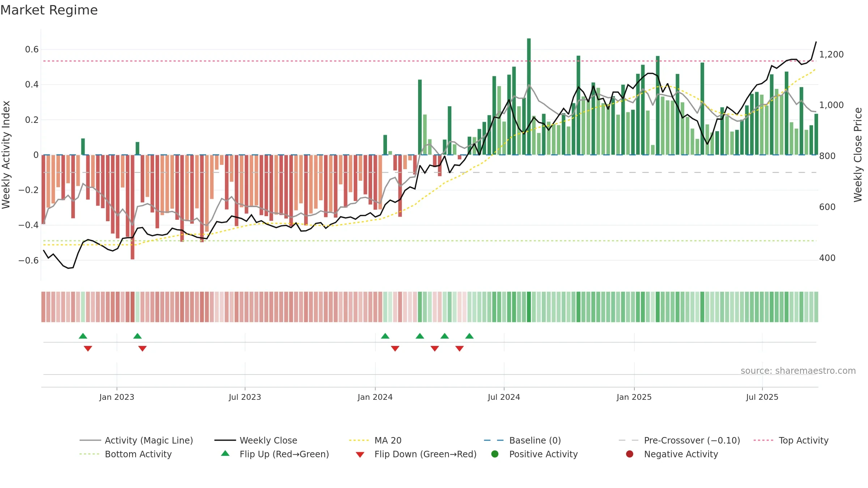Select second green flip-up marker after Jan 2023

click(137, 336)
